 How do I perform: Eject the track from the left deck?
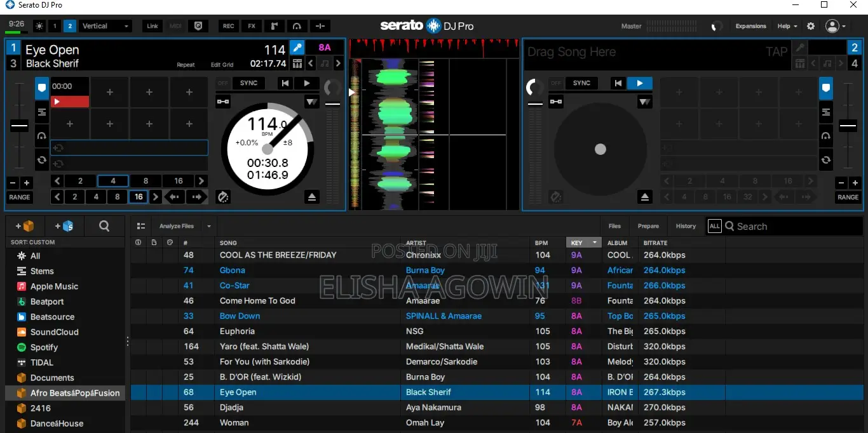coord(311,197)
